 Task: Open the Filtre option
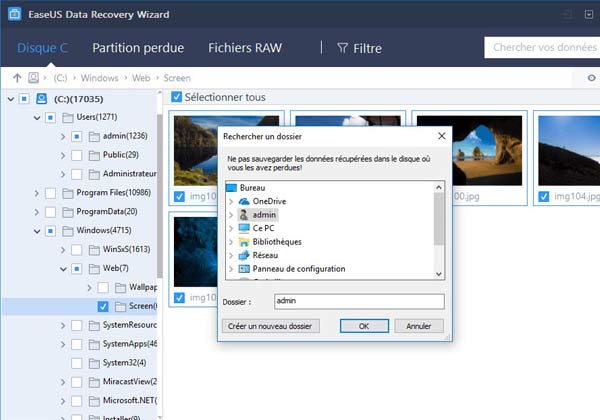tap(359, 48)
